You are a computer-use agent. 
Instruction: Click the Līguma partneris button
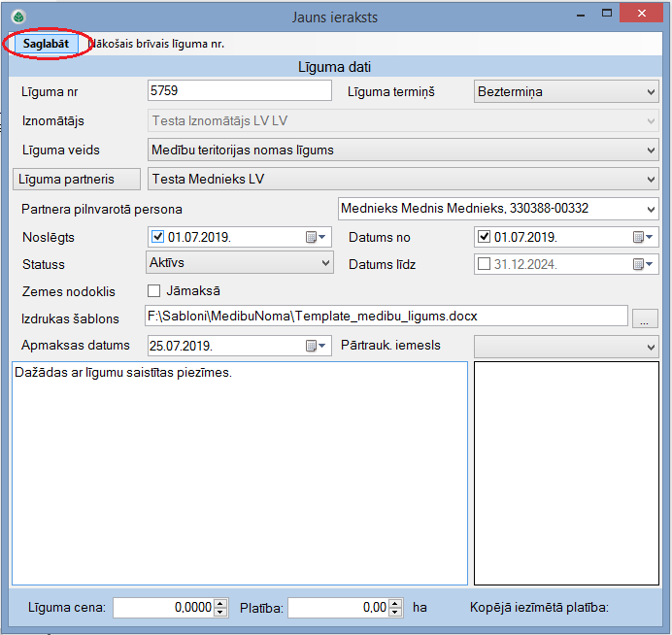[x=75, y=180]
